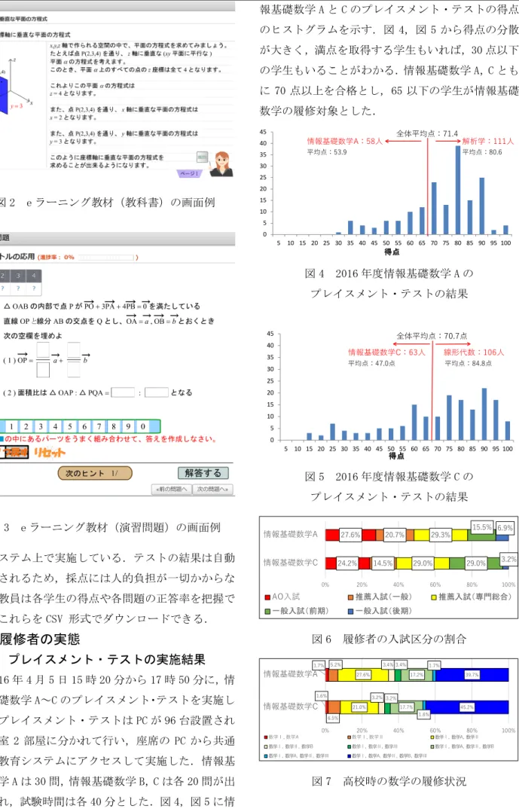This screenshot has width=519, height=812.
Task: Click the small note icon beside the avatar
Action: click(x=202, y=157)
